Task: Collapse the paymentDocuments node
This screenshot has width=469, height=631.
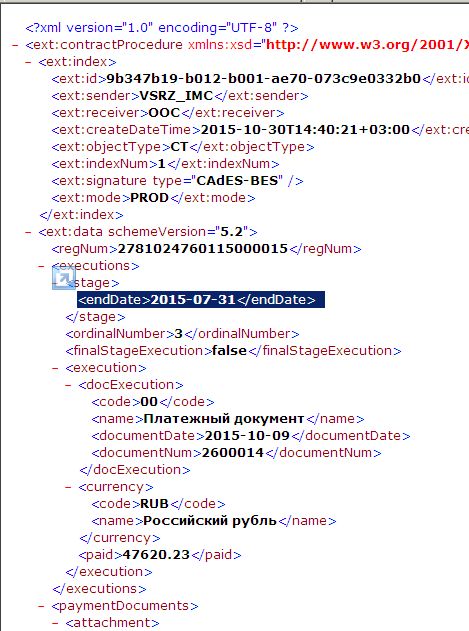Action: (x=41, y=606)
